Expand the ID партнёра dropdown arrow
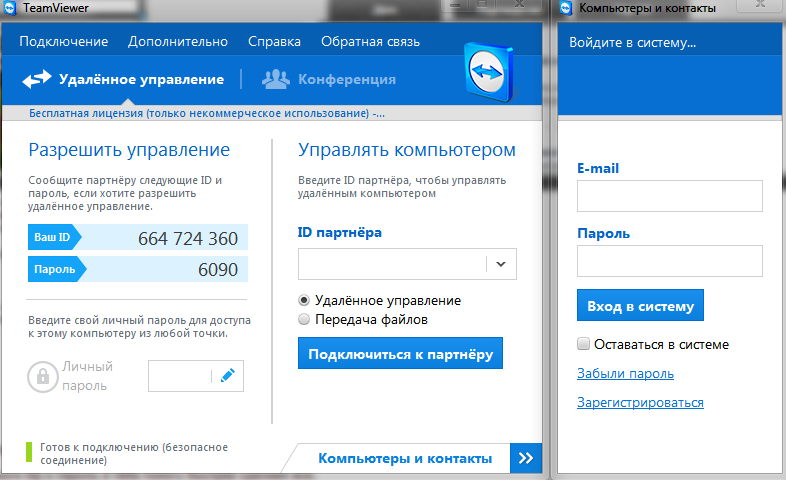The width and height of the screenshot is (786, 480). point(501,264)
